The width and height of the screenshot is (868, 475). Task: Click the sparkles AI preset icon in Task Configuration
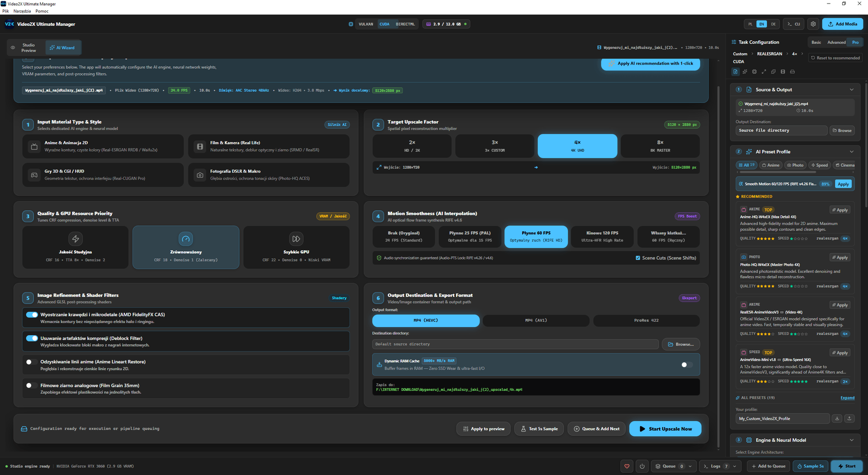745,71
